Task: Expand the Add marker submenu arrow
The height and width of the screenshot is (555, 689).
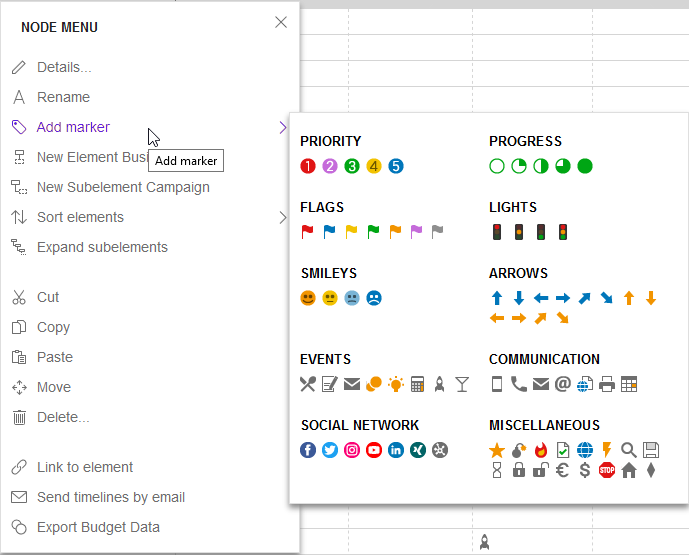Action: coord(283,127)
